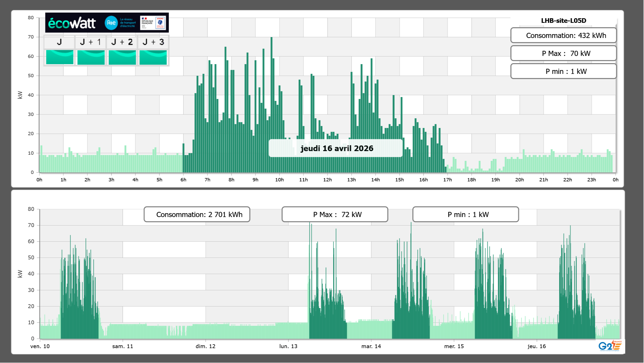
Task: Select the J day tab
Action: (x=59, y=42)
